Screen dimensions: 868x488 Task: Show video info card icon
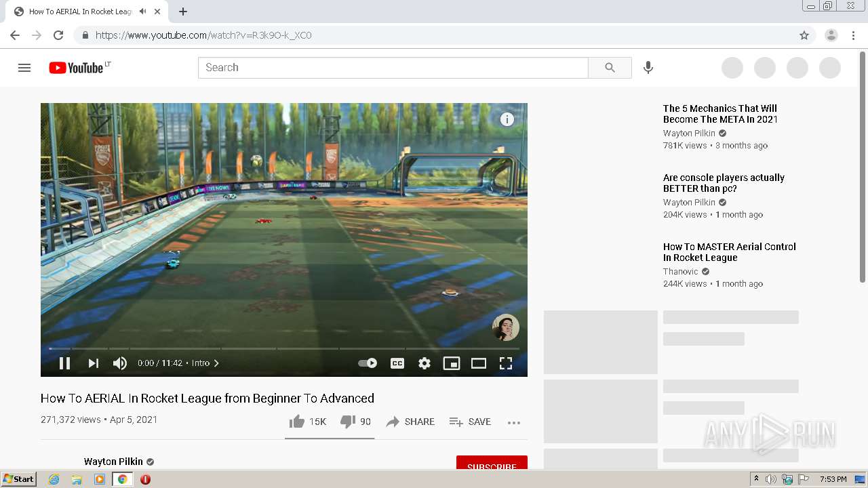[507, 119]
